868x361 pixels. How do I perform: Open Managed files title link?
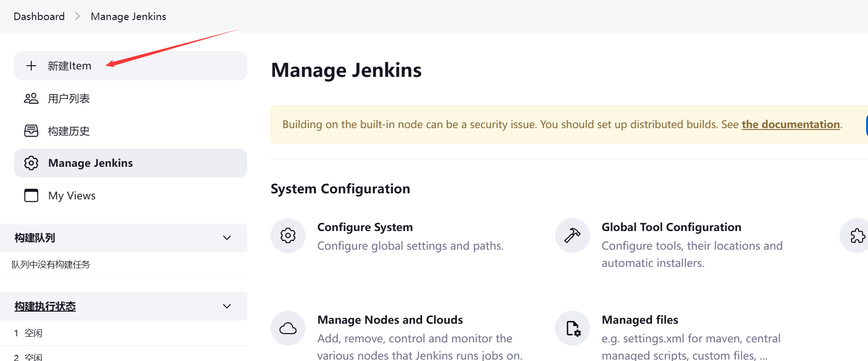[640, 320]
